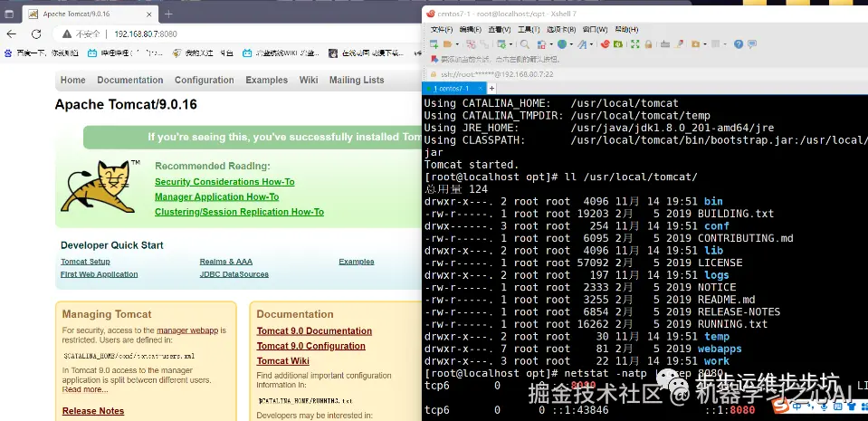The width and height of the screenshot is (868, 421).
Task: Open the Tomcat 9.0 Documentation link
Action: click(314, 330)
